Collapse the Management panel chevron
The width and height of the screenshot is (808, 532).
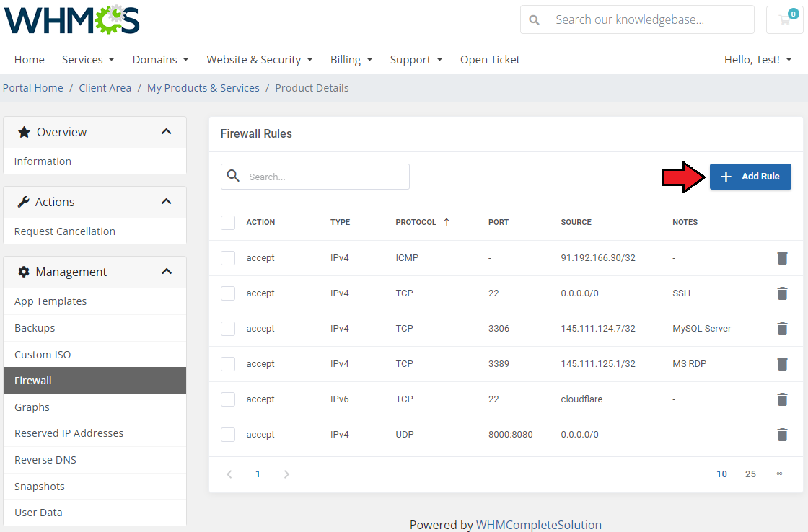pyautogui.click(x=166, y=272)
